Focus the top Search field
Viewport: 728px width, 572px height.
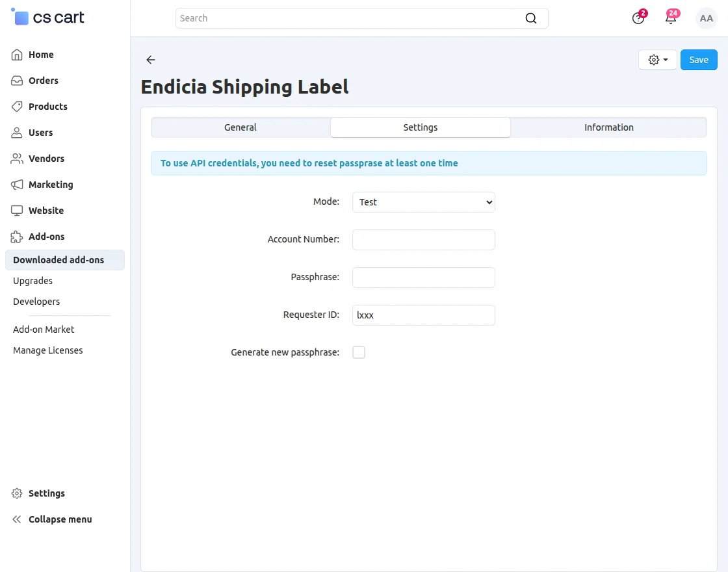point(361,18)
